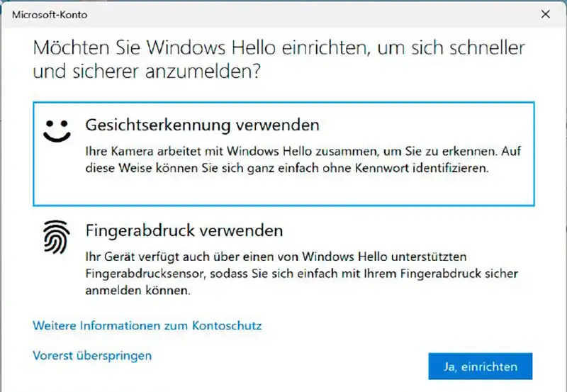Click the line starting 'Ihr Gerät verfügt'
Screen dimensions: 567x392
(x=276, y=257)
